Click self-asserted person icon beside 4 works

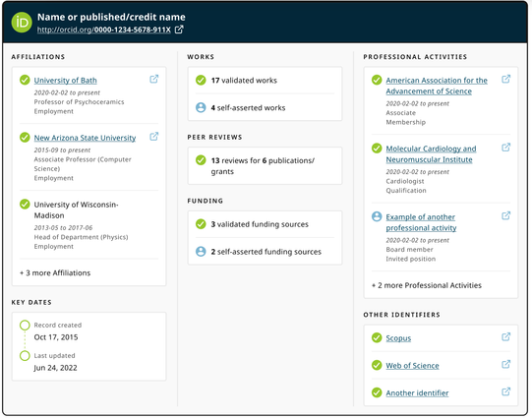(201, 107)
